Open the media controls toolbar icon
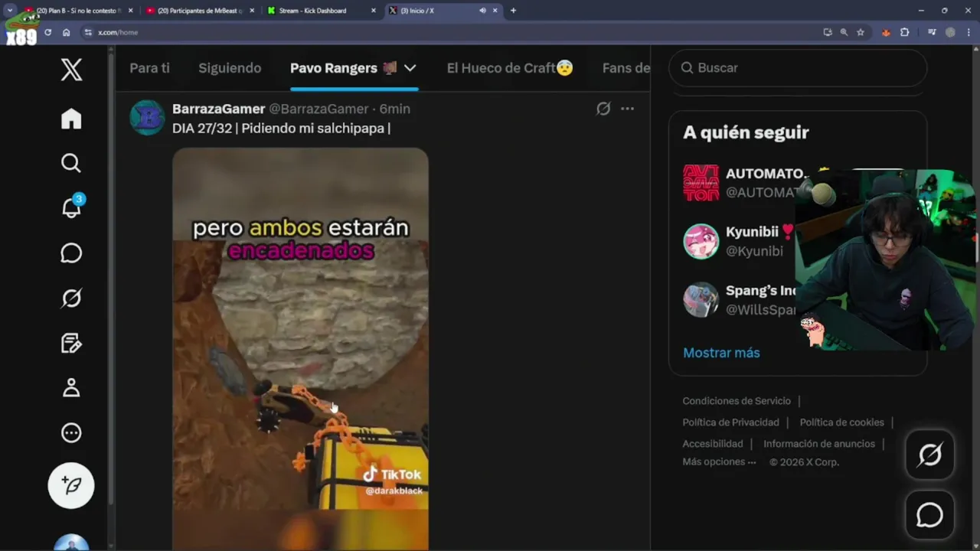Image resolution: width=980 pixels, height=551 pixels. (x=932, y=32)
